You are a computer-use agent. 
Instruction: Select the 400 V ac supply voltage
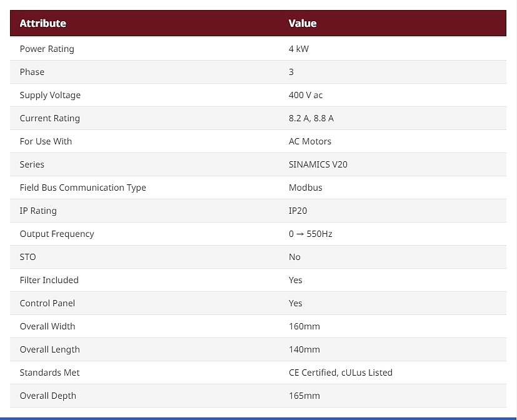click(x=306, y=95)
